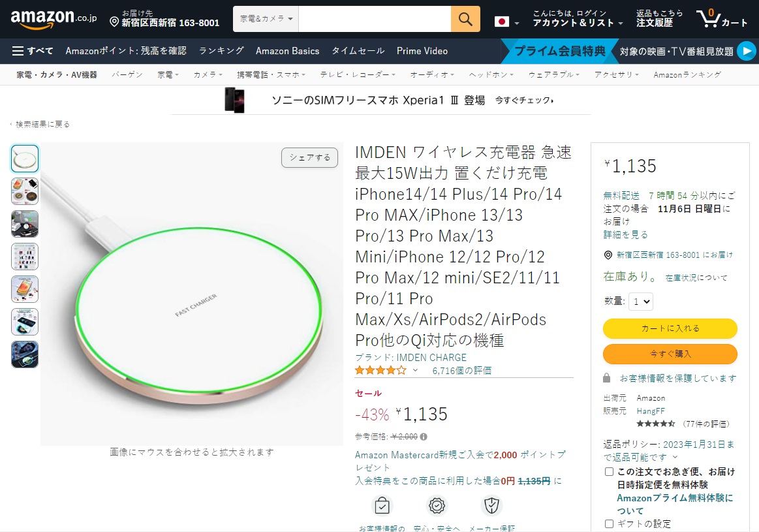Select the second product thumbnail in the sidebar
Screen dimensions: 759x532
point(24,191)
